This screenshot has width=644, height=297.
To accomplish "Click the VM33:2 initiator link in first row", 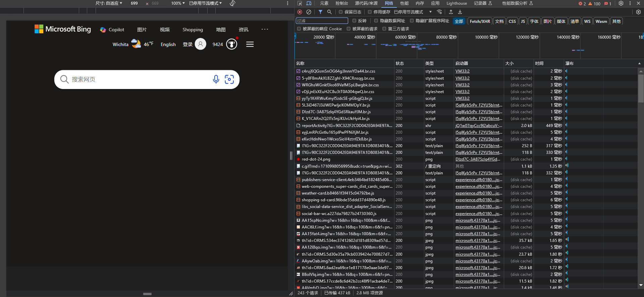I will pyautogui.click(x=462, y=71).
